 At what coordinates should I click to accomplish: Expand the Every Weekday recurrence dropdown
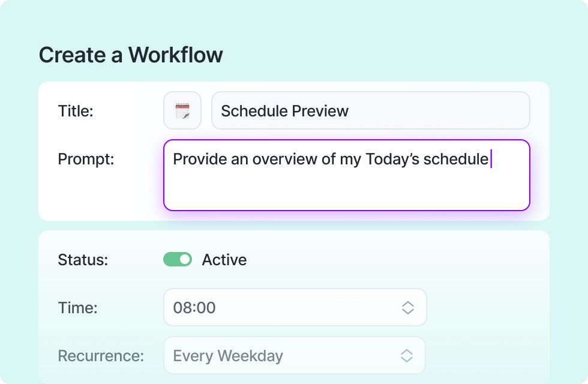(x=295, y=355)
